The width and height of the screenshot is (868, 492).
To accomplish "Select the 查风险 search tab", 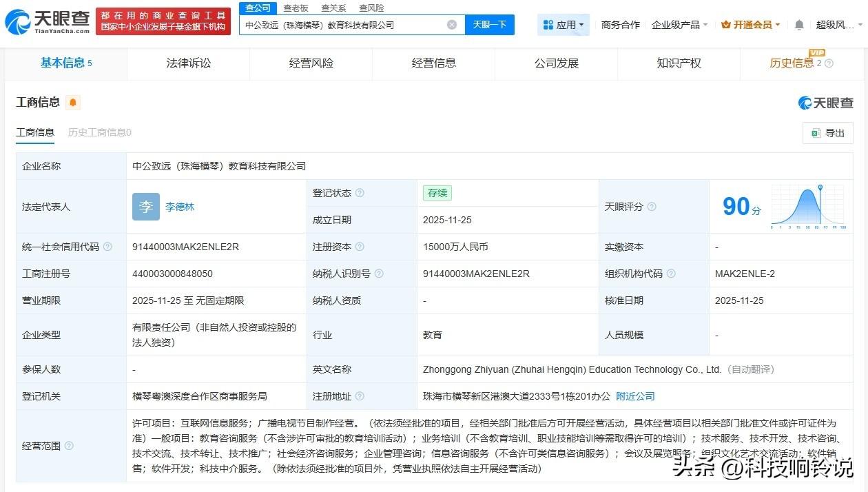I will [371, 8].
